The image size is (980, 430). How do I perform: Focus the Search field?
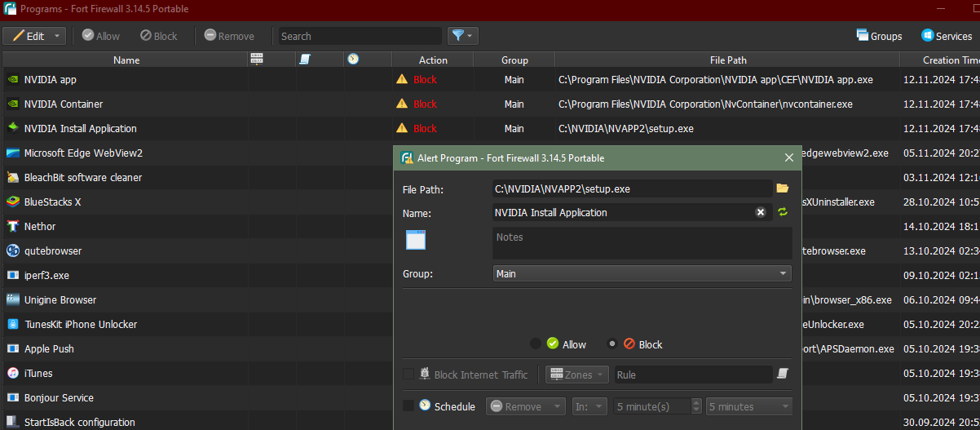click(359, 36)
